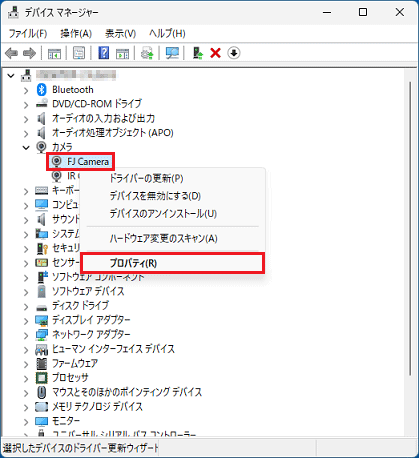Click the mouse icon for pointing devices

click(41, 392)
